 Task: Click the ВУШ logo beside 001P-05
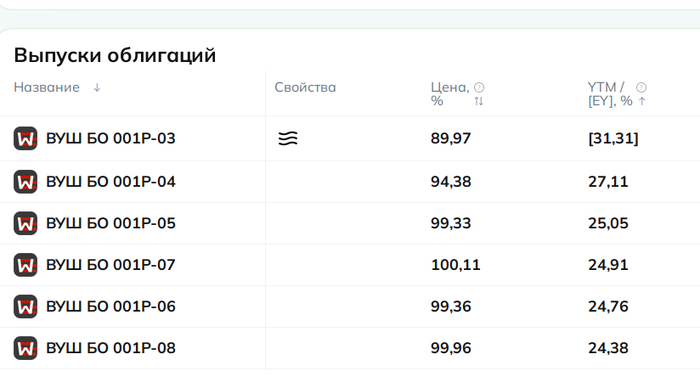point(25,223)
